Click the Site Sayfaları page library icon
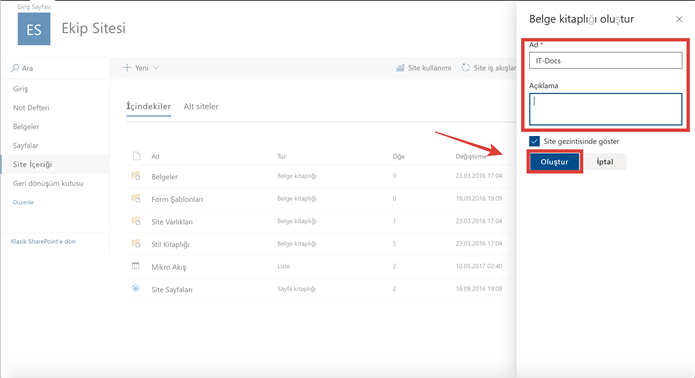Image resolution: width=695 pixels, height=378 pixels. click(136, 288)
